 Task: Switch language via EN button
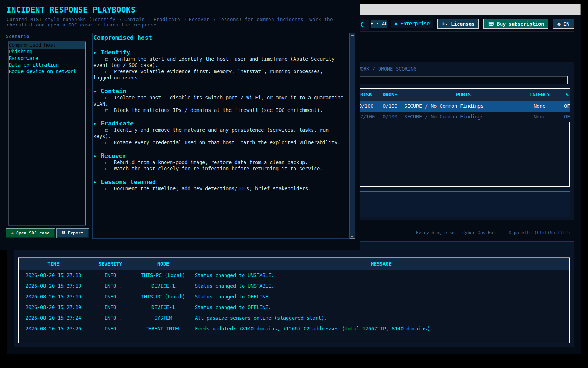pos(563,24)
